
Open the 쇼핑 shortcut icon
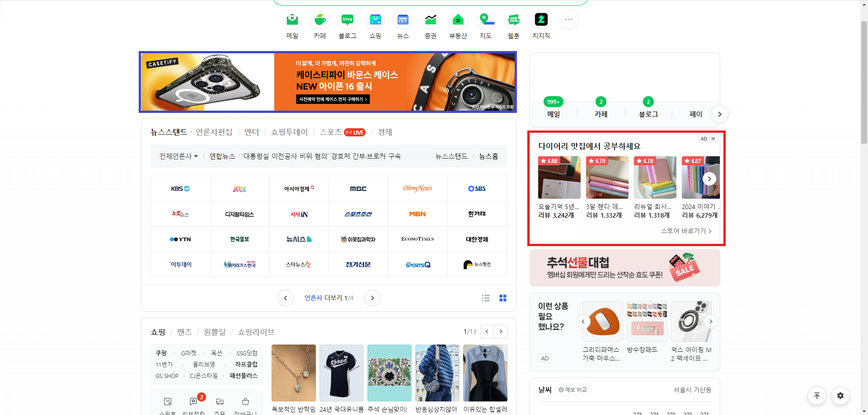(x=375, y=20)
